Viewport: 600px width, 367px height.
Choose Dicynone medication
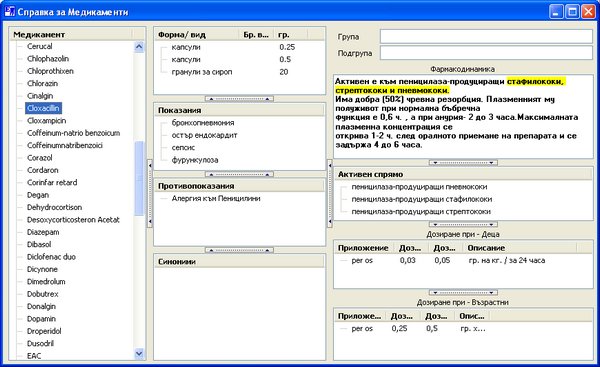(42, 269)
